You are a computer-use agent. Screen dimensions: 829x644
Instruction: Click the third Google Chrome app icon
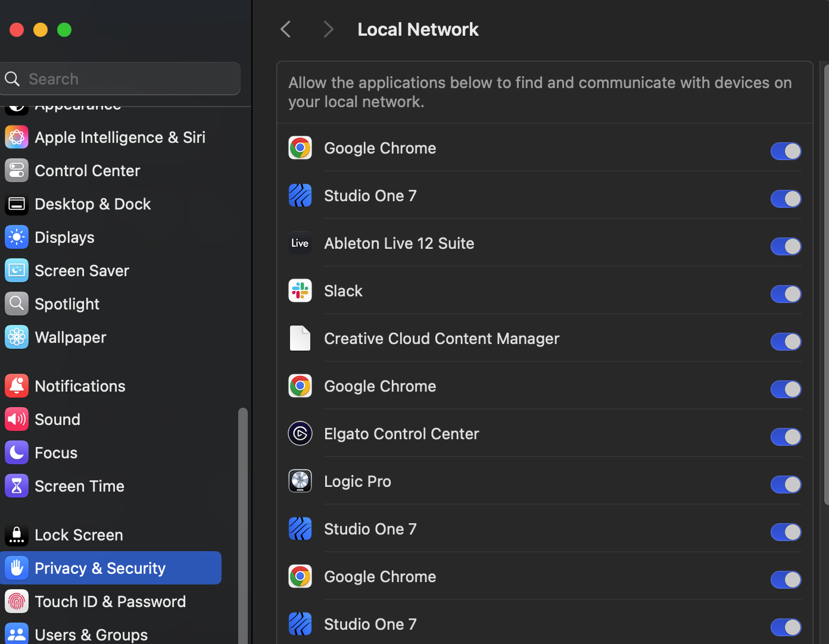click(300, 576)
